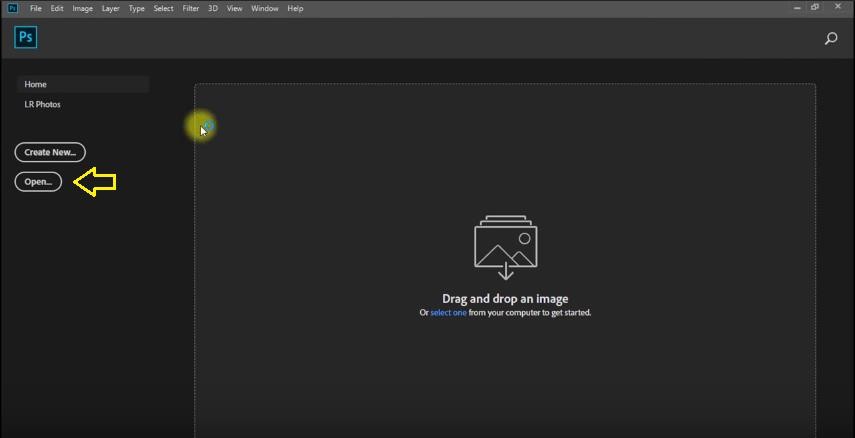Click the drag-and-drop image stack icon

(x=505, y=248)
